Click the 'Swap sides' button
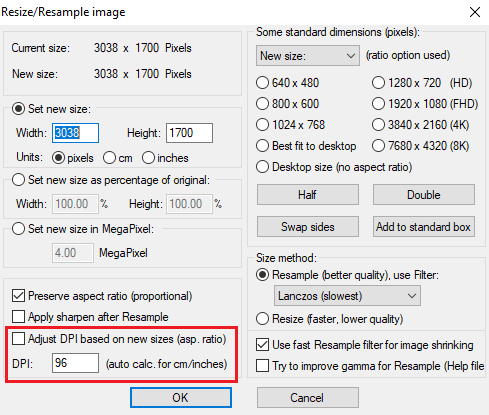Image resolution: width=489 pixels, height=415 pixels. click(x=308, y=227)
